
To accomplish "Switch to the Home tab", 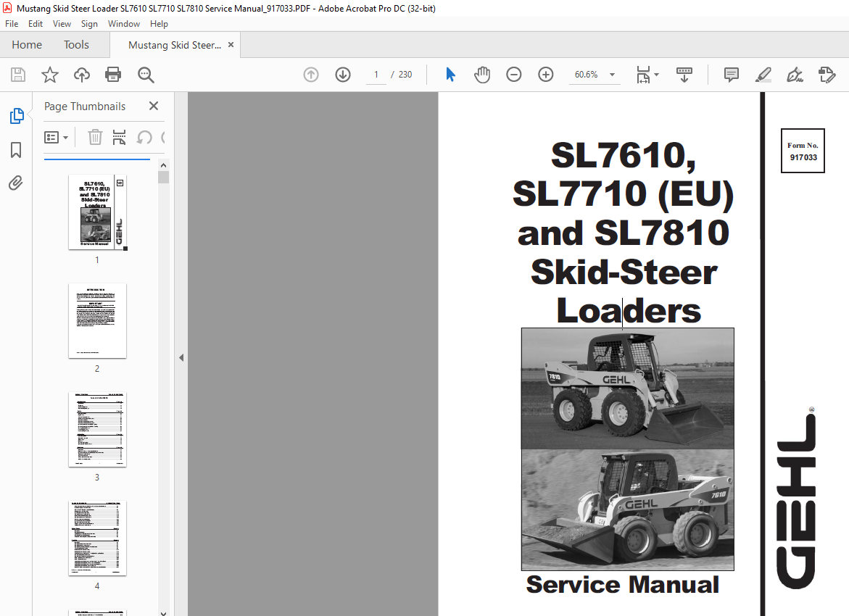I will tap(27, 45).
